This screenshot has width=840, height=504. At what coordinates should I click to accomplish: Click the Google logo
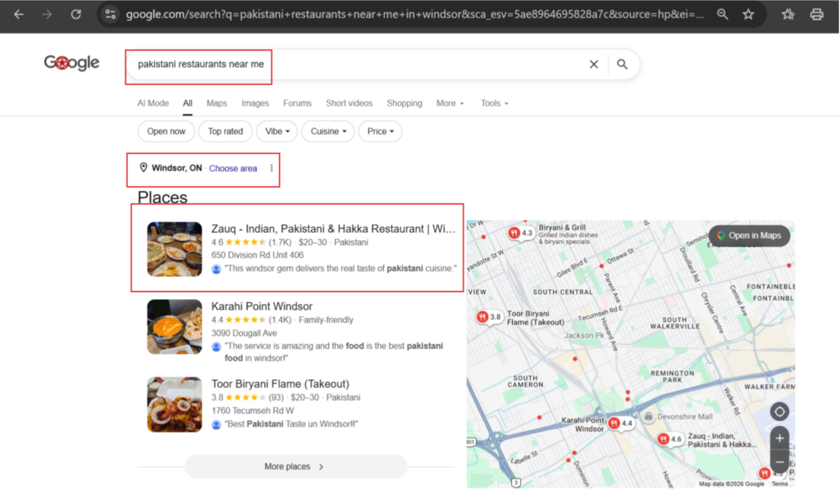71,62
